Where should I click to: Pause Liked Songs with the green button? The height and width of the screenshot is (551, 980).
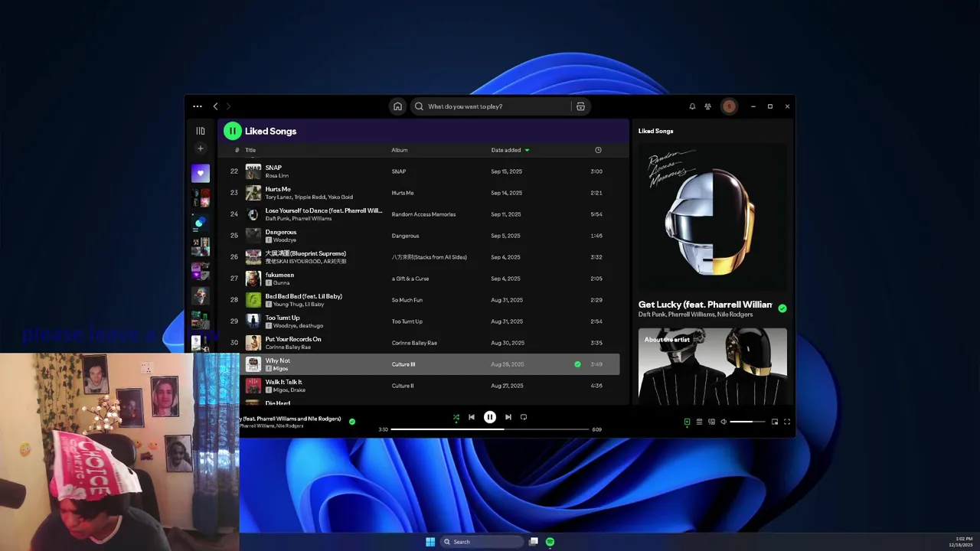click(x=232, y=131)
